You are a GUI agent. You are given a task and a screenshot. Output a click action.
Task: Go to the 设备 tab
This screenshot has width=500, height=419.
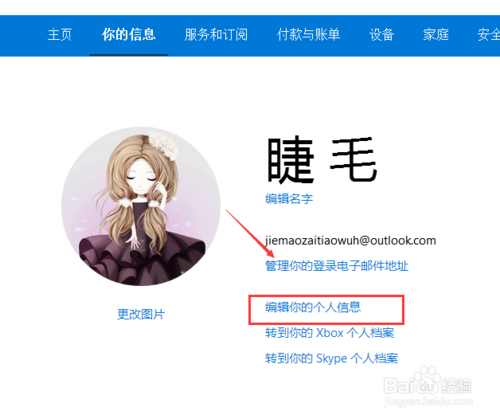(382, 35)
